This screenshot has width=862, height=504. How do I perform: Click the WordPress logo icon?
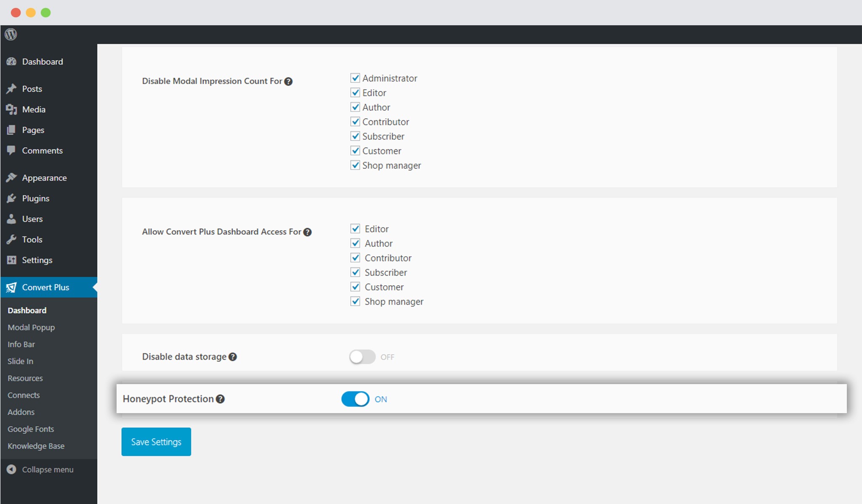[11, 34]
